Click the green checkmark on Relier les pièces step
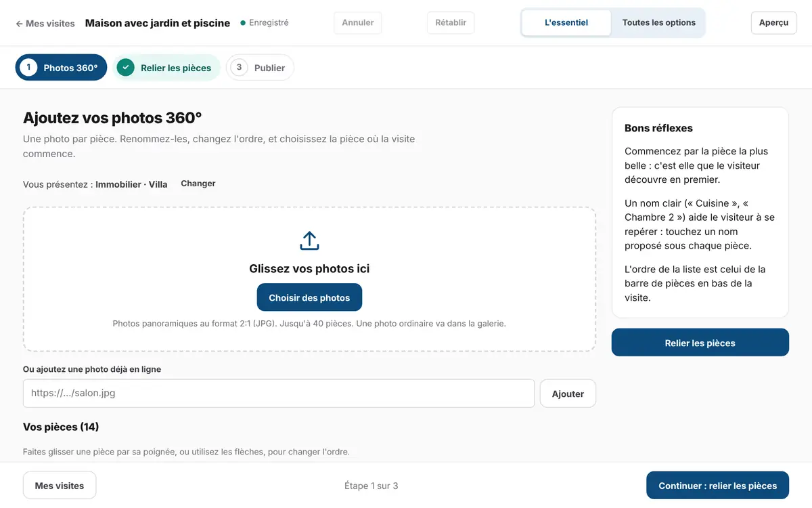This screenshot has height=508, width=812. tap(125, 67)
